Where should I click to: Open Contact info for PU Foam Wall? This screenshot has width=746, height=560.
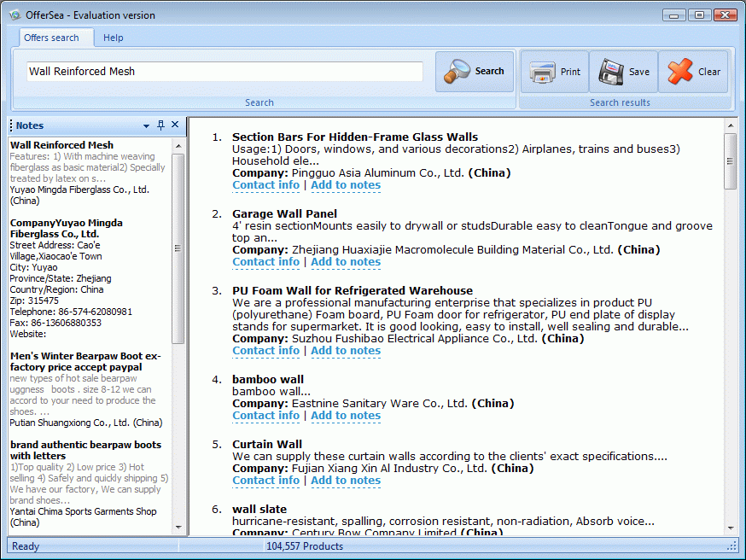click(x=265, y=351)
